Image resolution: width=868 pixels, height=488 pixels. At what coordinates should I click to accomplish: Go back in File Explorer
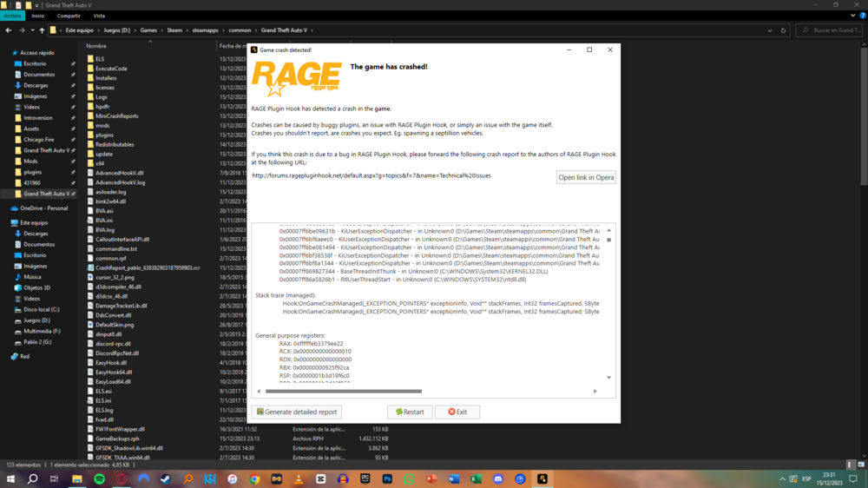(9, 30)
